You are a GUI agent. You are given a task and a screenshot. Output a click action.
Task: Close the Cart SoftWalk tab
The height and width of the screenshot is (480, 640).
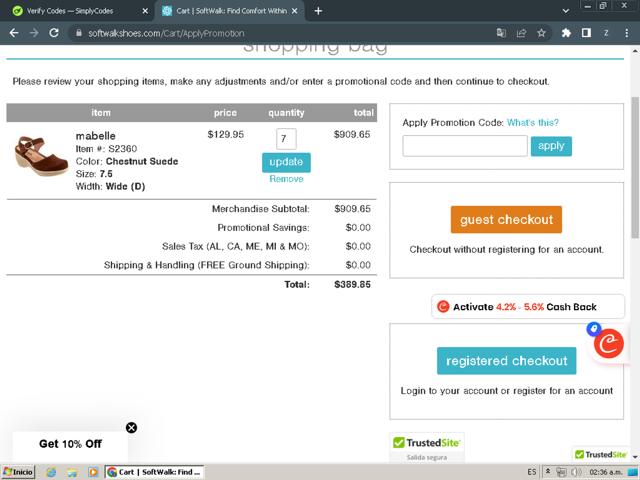click(x=295, y=11)
